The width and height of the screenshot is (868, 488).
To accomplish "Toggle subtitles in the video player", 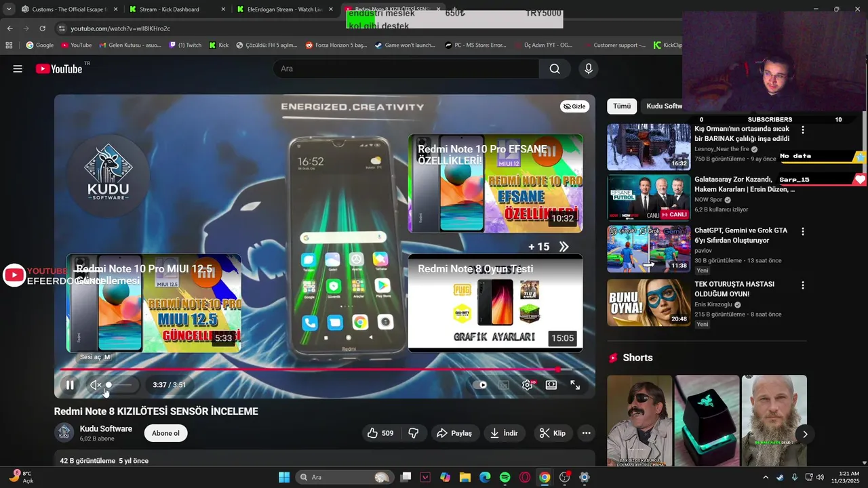I will pyautogui.click(x=504, y=385).
